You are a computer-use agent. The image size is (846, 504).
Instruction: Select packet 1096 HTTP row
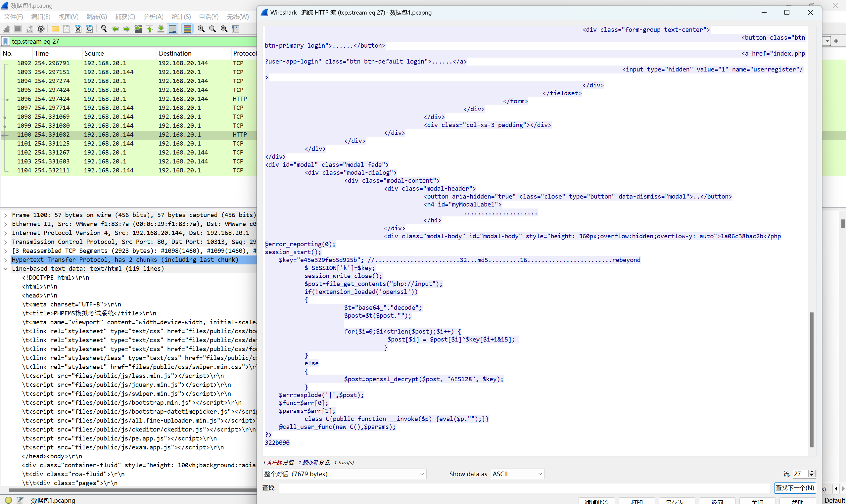(128, 99)
